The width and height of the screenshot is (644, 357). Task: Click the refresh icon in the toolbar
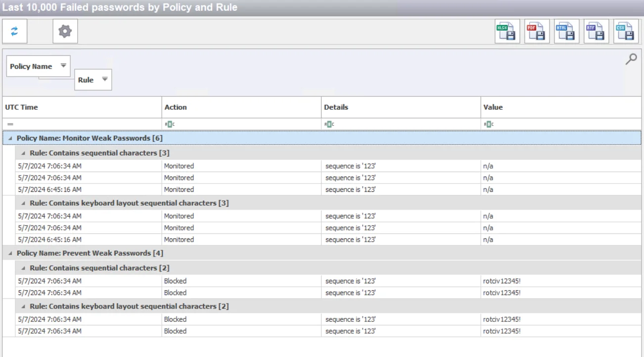tap(14, 32)
